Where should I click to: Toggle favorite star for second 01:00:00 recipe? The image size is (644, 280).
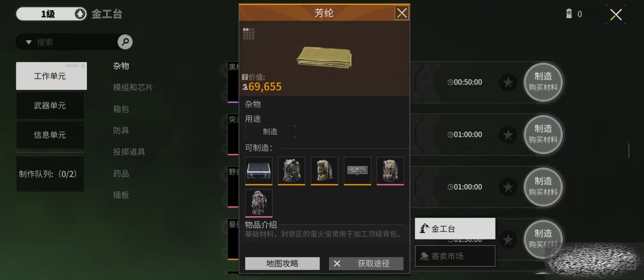click(x=508, y=187)
